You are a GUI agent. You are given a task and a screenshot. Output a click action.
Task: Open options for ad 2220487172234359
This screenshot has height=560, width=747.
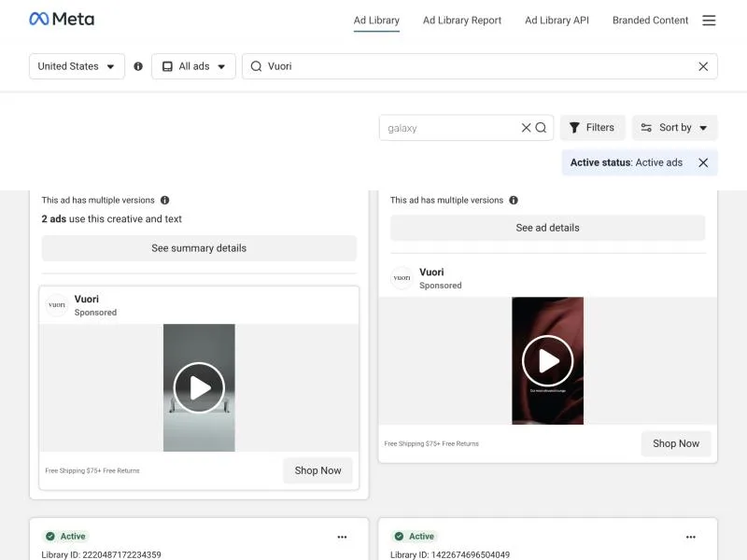342,537
